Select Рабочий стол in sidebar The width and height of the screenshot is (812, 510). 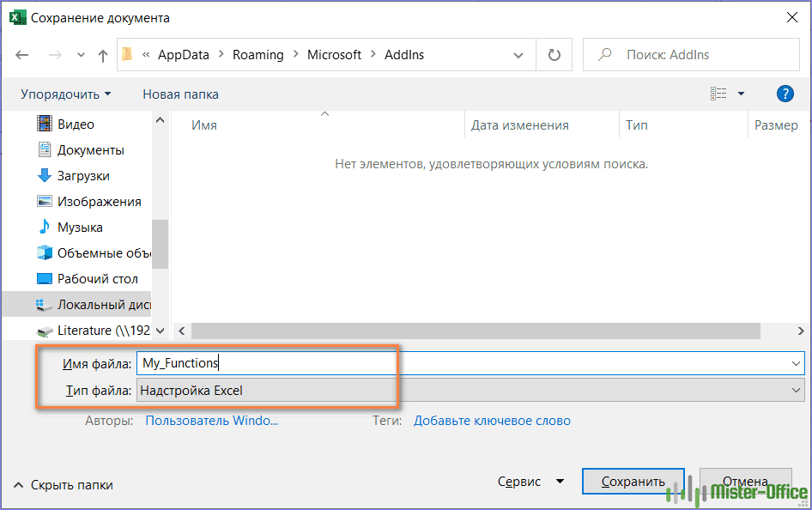(97, 279)
